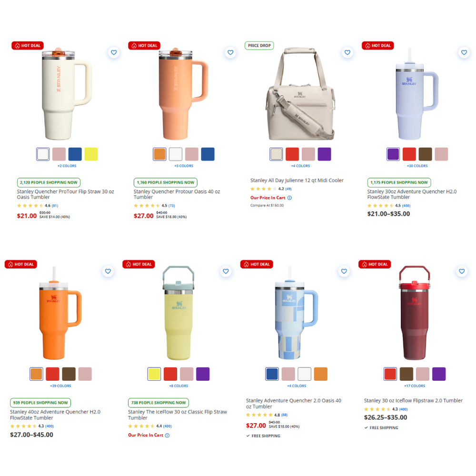The image size is (476, 476).
Task: Favorite the 30 oz Iceflow Flipstraw 2.0 tumbler
Action: [x=461, y=271]
